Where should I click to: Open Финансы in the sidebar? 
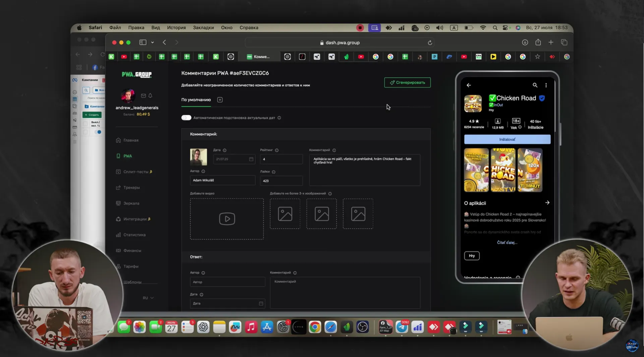129,250
